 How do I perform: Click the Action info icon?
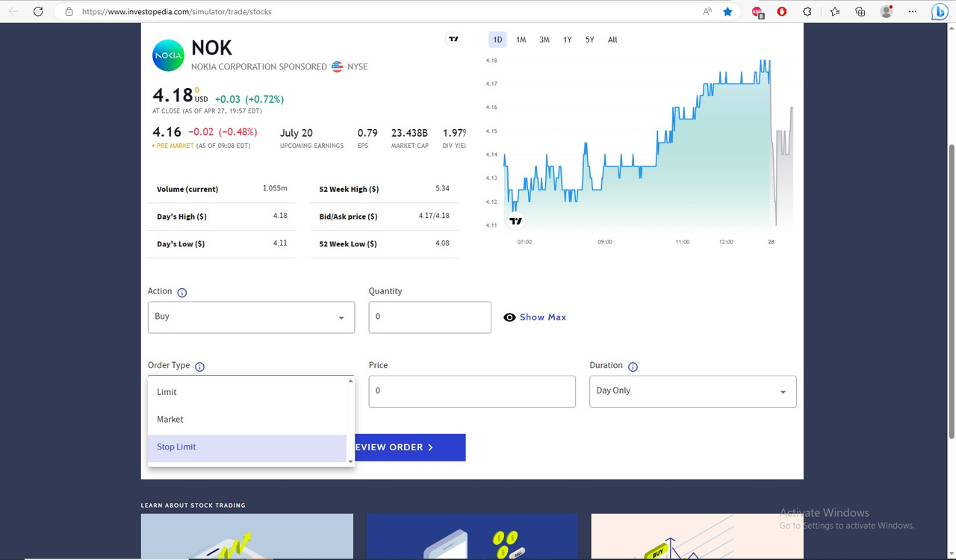[x=181, y=293]
